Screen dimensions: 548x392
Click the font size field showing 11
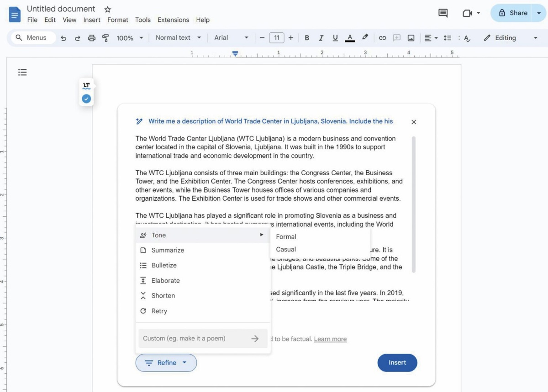277,38
